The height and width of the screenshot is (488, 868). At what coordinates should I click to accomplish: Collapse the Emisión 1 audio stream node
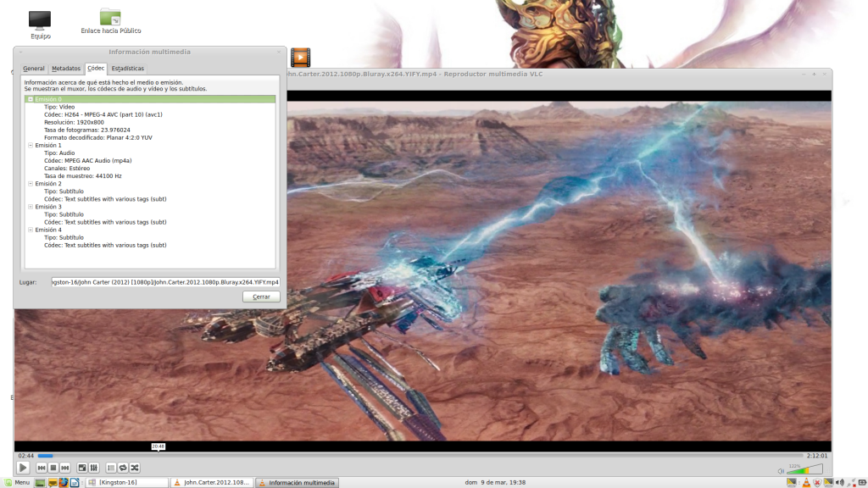tap(31, 146)
